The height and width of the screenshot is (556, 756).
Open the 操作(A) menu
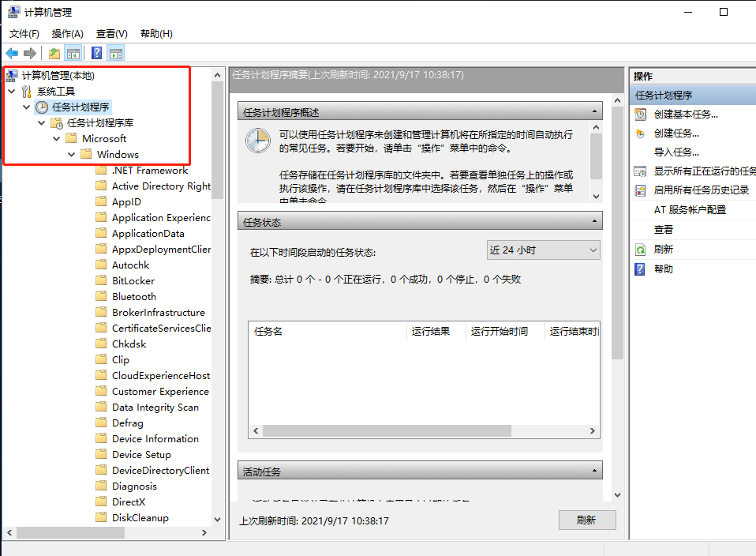pyautogui.click(x=67, y=34)
